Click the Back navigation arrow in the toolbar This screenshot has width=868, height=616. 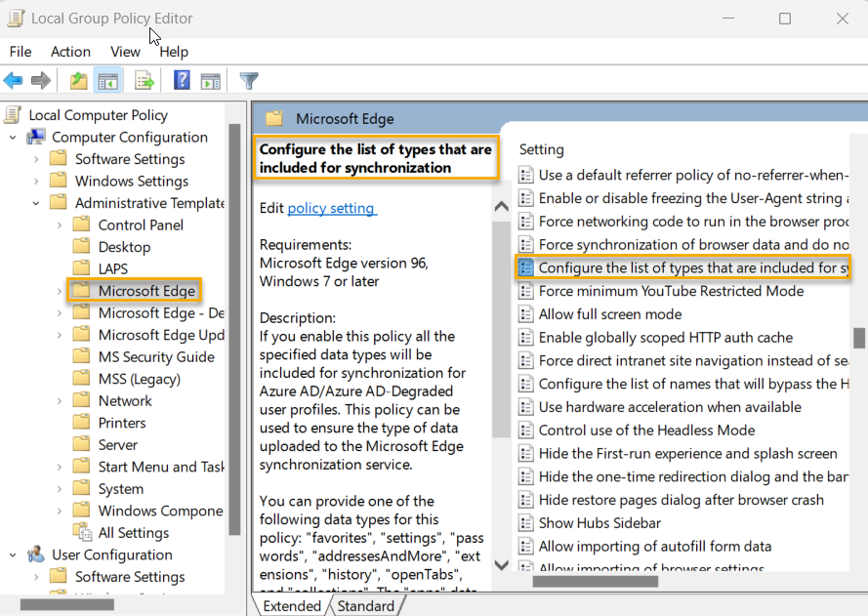13,80
